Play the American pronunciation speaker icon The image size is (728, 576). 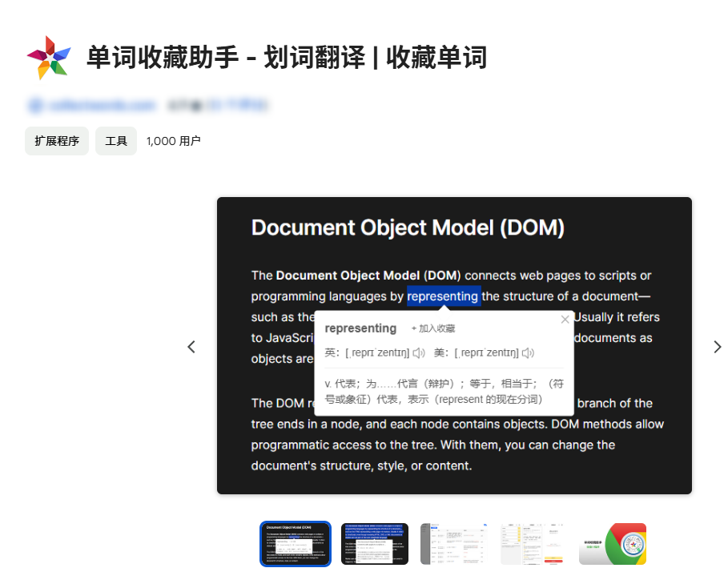point(528,352)
